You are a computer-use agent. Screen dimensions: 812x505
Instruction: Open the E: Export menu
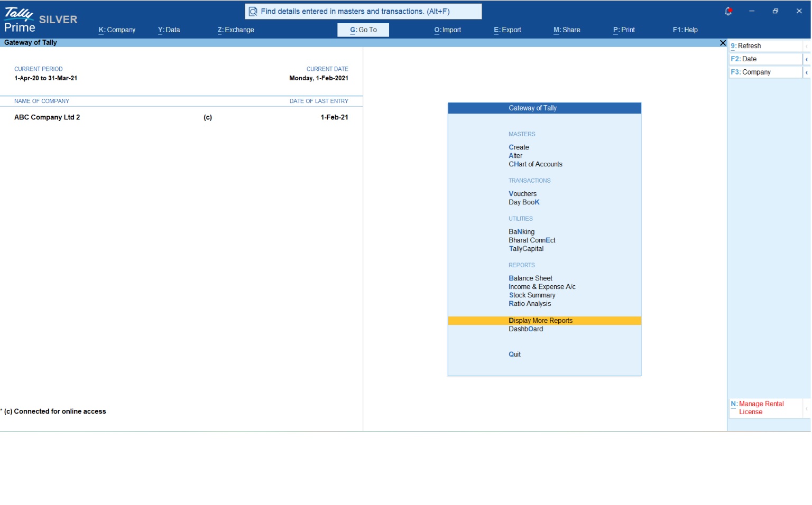[508, 30]
